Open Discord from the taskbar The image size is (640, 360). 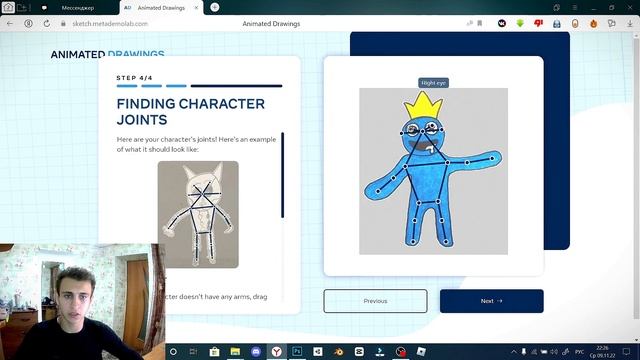256,351
